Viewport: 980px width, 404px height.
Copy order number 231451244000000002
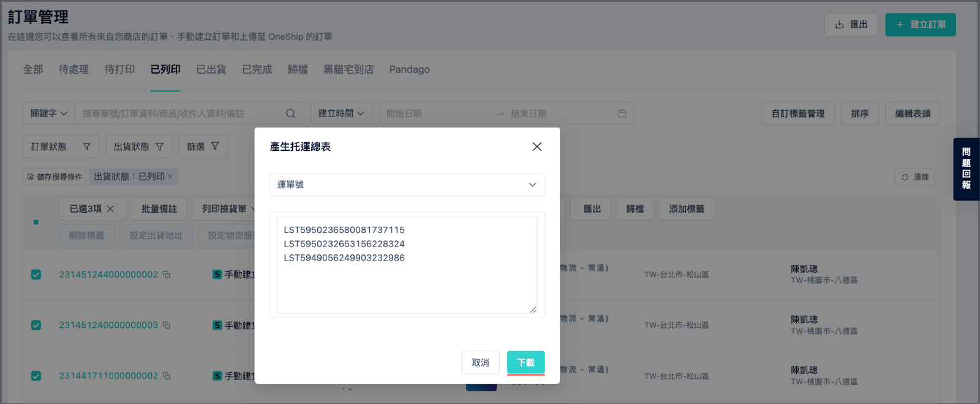click(x=167, y=275)
